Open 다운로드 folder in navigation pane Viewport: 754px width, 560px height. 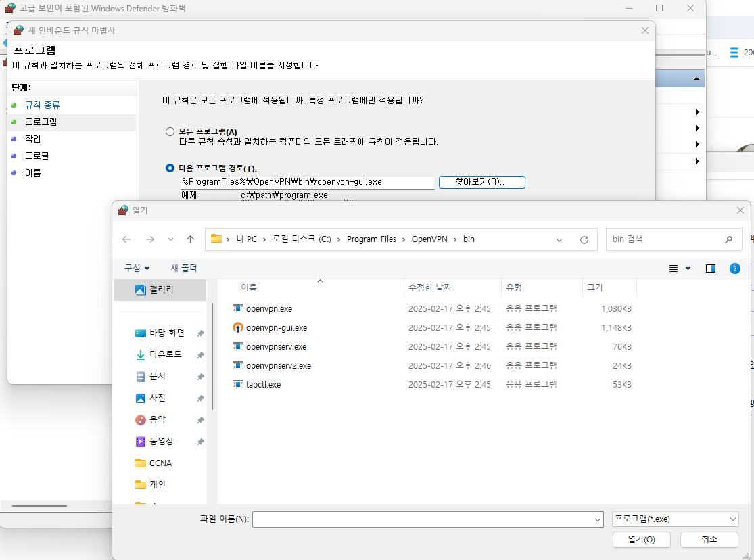pos(165,354)
